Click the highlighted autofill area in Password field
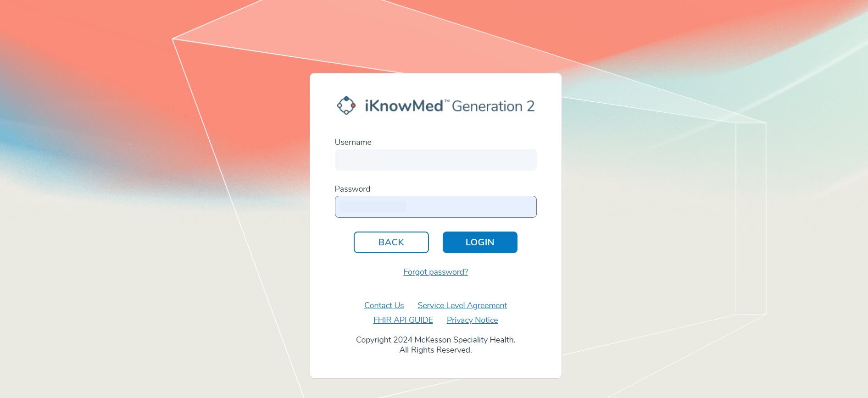 pyautogui.click(x=373, y=206)
